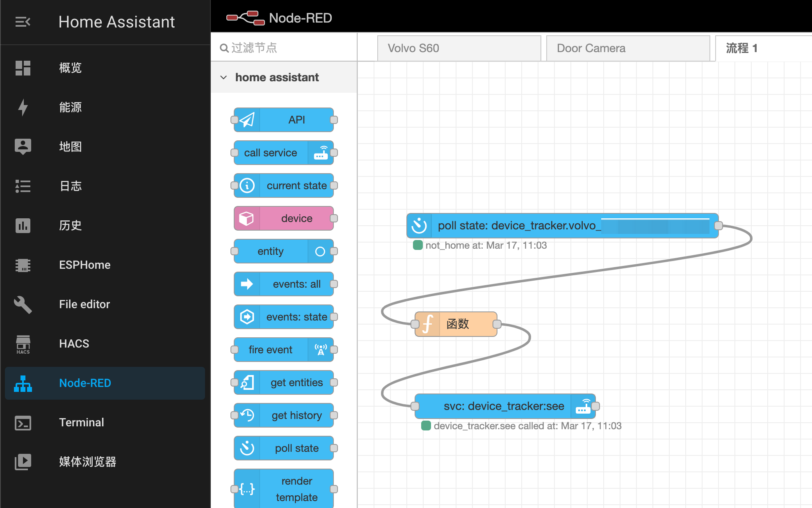Select the fire event palette node label
Image resolution: width=812 pixels, height=508 pixels.
[x=271, y=350]
